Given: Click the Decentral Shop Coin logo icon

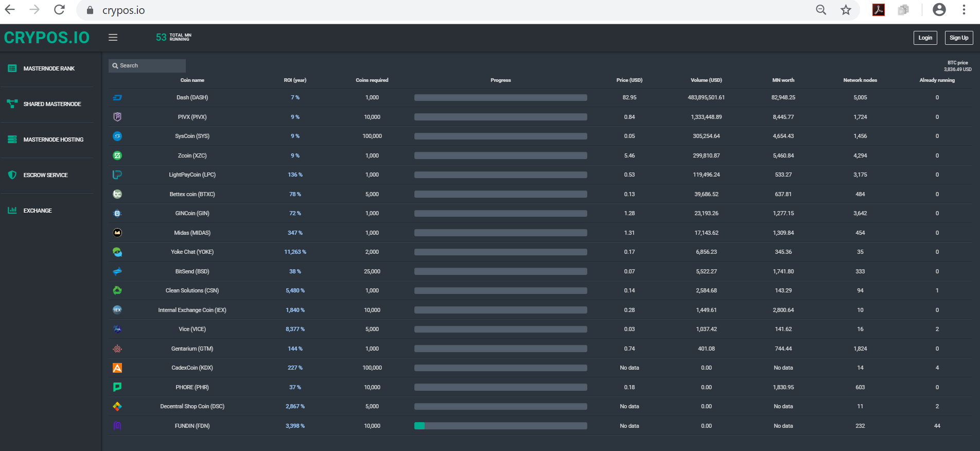Looking at the screenshot, I should (117, 406).
